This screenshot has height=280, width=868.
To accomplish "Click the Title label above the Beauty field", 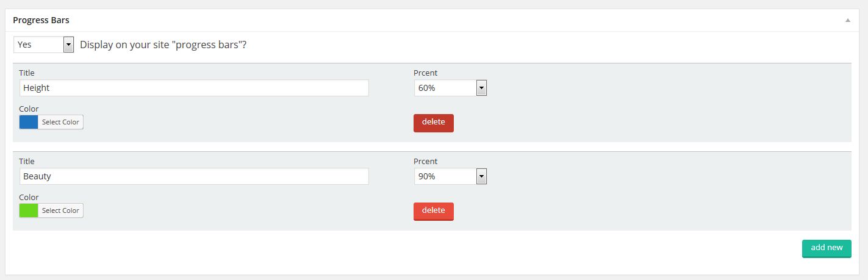I will 27,161.
